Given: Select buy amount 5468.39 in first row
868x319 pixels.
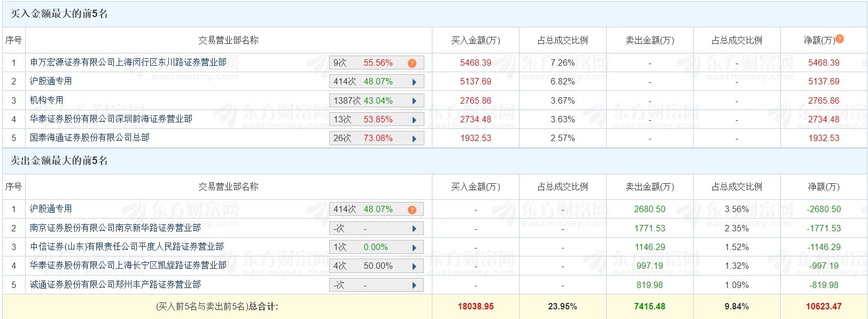Looking at the screenshot, I should coord(476,63).
